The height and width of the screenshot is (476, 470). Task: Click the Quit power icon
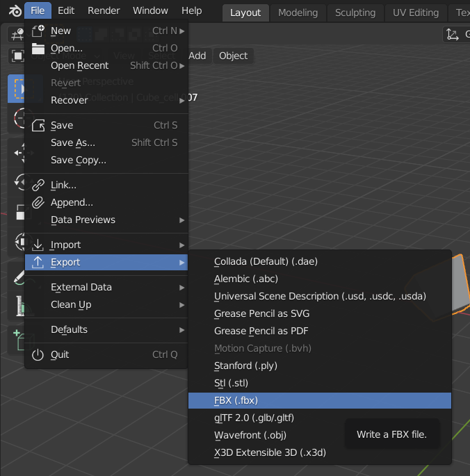tap(38, 354)
